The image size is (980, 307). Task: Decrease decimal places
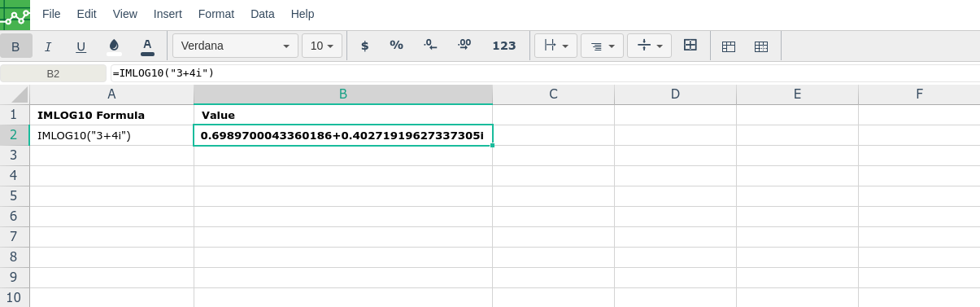(430, 46)
